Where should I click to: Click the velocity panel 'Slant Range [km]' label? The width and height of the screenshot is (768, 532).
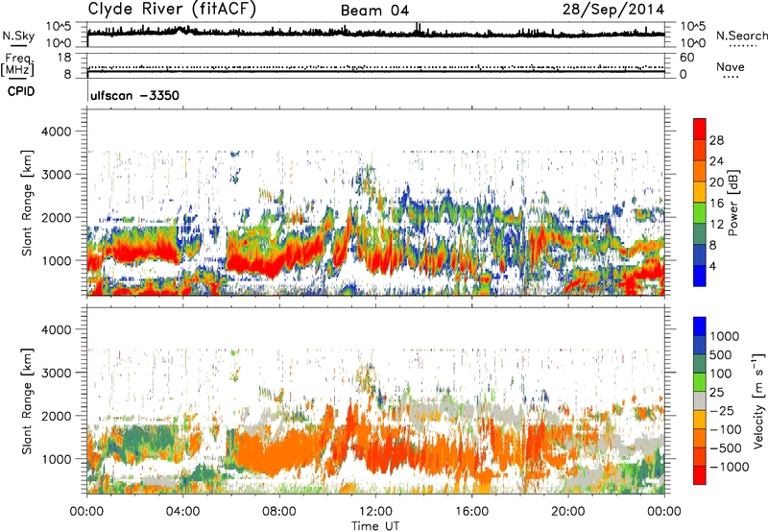[27, 400]
